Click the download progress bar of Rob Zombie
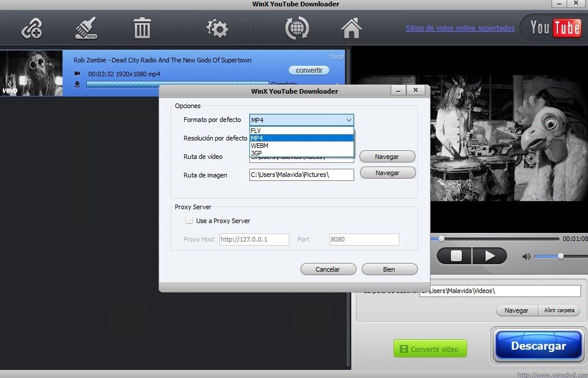This screenshot has height=378, width=588. coord(177,84)
